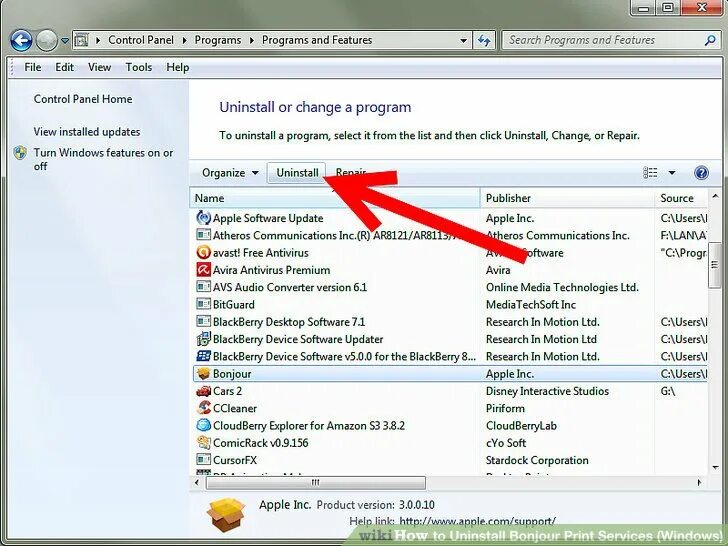This screenshot has height=546, width=728.
Task: Click the Avira Antivirus Premium icon
Action: (203, 270)
